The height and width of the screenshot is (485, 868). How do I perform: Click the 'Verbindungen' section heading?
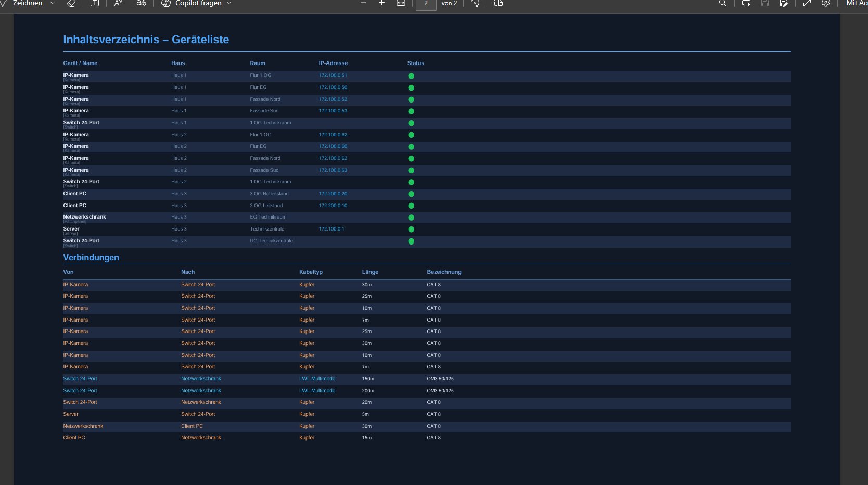tap(91, 258)
